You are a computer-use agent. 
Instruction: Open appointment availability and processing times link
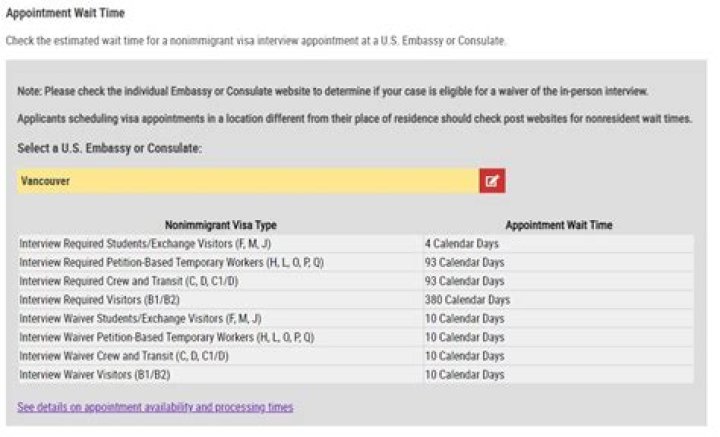coord(155,407)
